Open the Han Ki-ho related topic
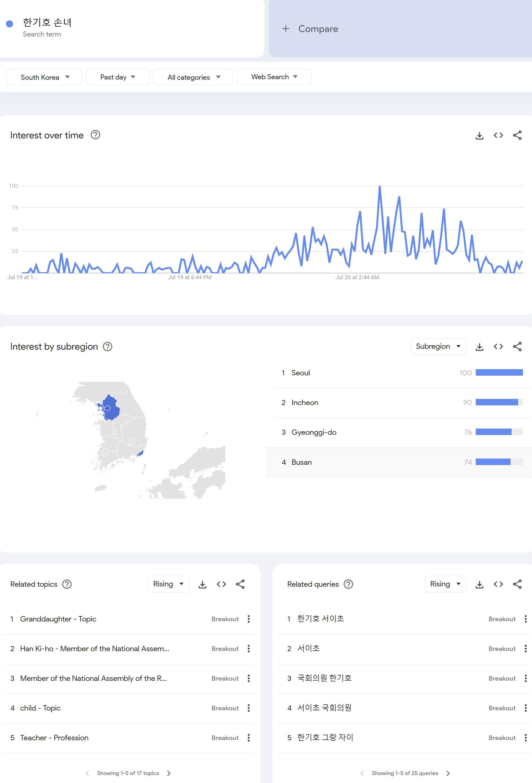 point(94,649)
